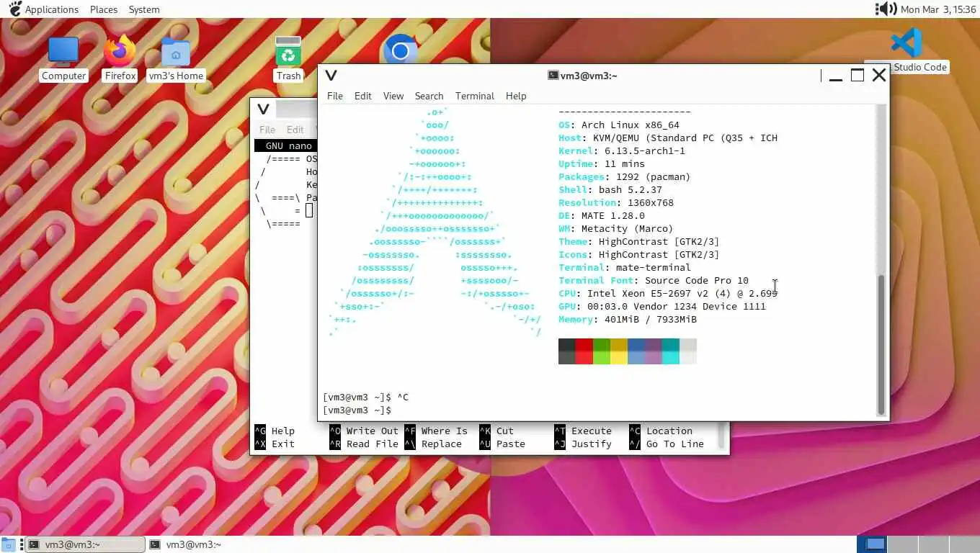Click the MATE foot logo in top panel

point(14,9)
